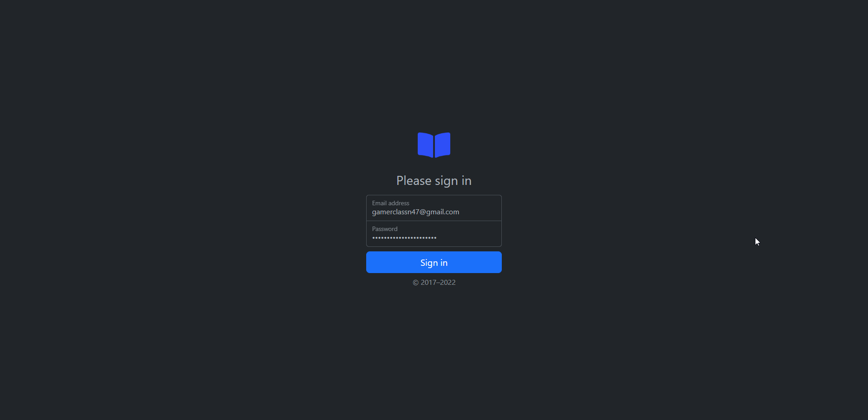Click the left page of book logo
This screenshot has width=868, height=420.
tap(425, 145)
